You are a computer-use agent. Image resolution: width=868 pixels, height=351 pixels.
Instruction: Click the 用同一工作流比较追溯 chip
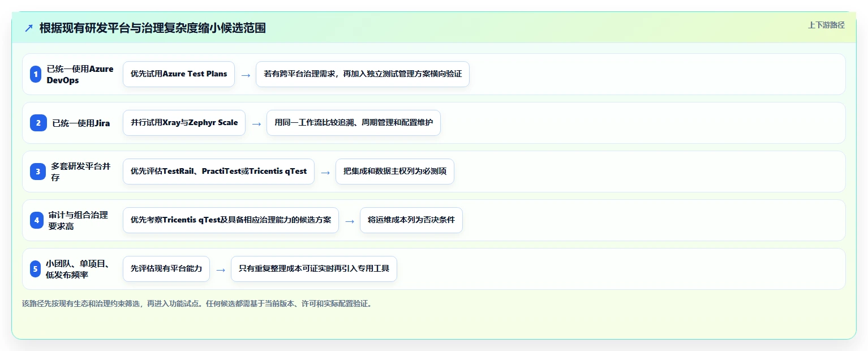(x=354, y=123)
